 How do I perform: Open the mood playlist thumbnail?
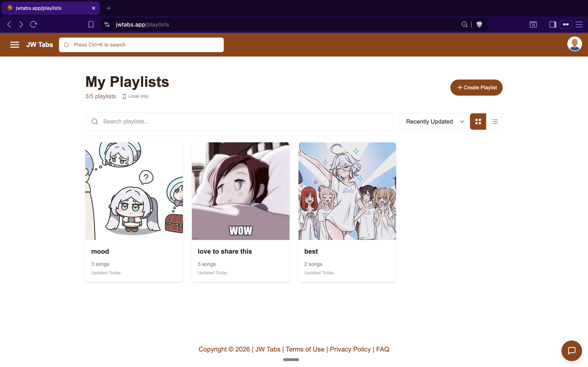pos(134,191)
